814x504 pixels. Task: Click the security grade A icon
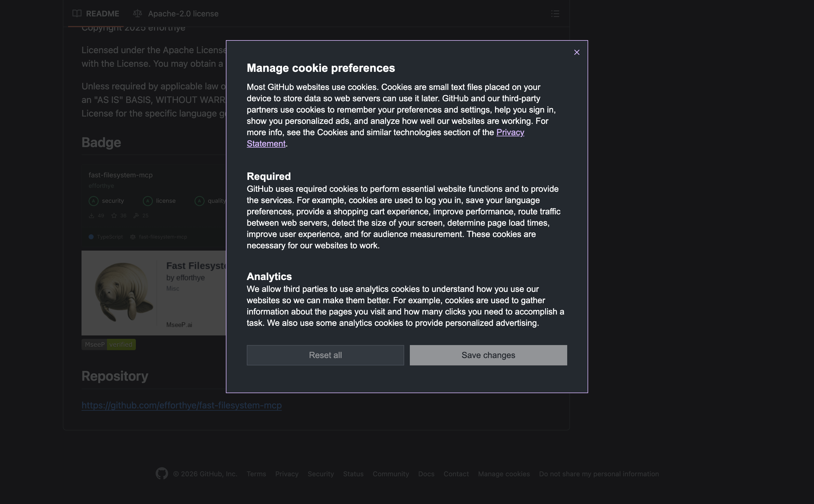(x=93, y=201)
